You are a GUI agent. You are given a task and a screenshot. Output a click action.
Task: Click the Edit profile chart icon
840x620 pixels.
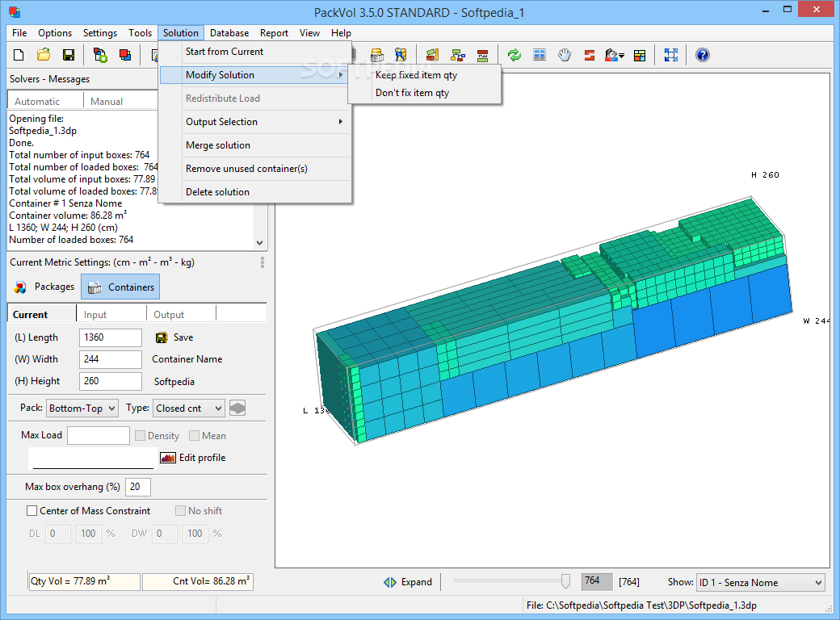(168, 458)
